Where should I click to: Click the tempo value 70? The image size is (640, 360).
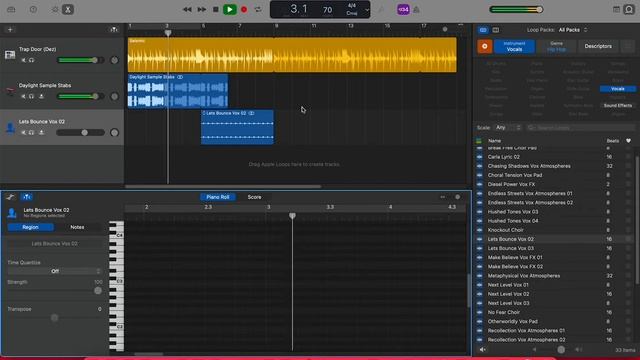click(327, 10)
